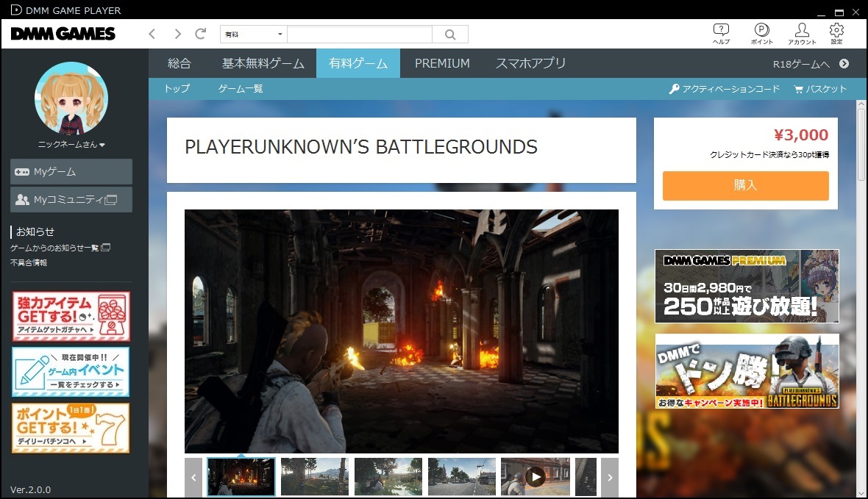The image size is (868, 499).
Task: Click the scrollbar down arrow
Action: (x=861, y=493)
